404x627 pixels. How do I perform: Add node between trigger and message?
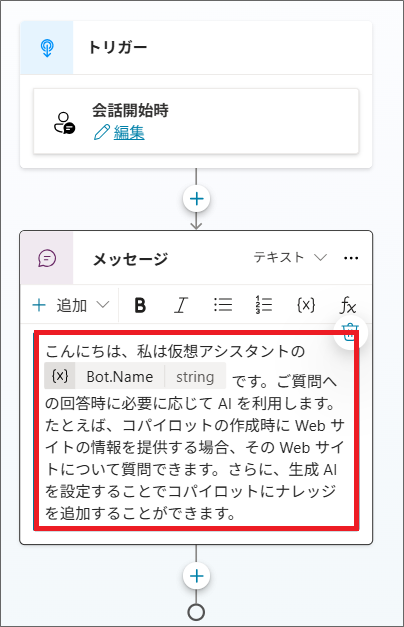(196, 199)
